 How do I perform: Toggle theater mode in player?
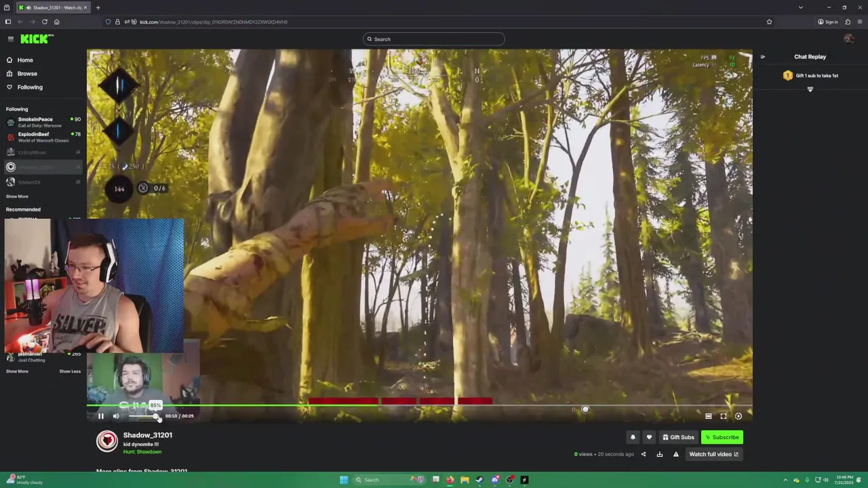coord(709,416)
